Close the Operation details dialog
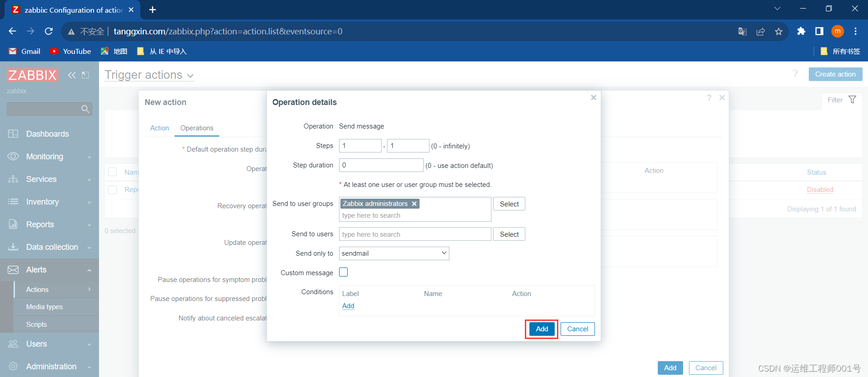This screenshot has height=377, width=868. (x=594, y=98)
